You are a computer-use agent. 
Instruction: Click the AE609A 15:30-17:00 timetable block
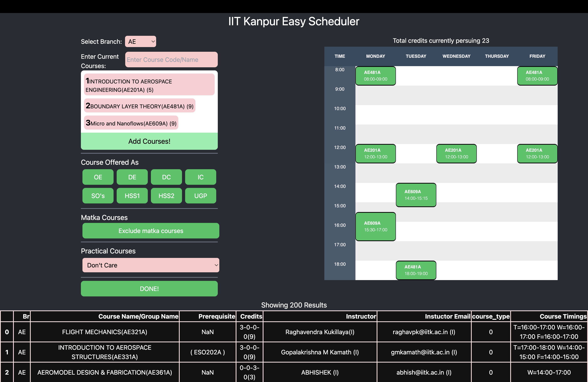click(x=375, y=227)
